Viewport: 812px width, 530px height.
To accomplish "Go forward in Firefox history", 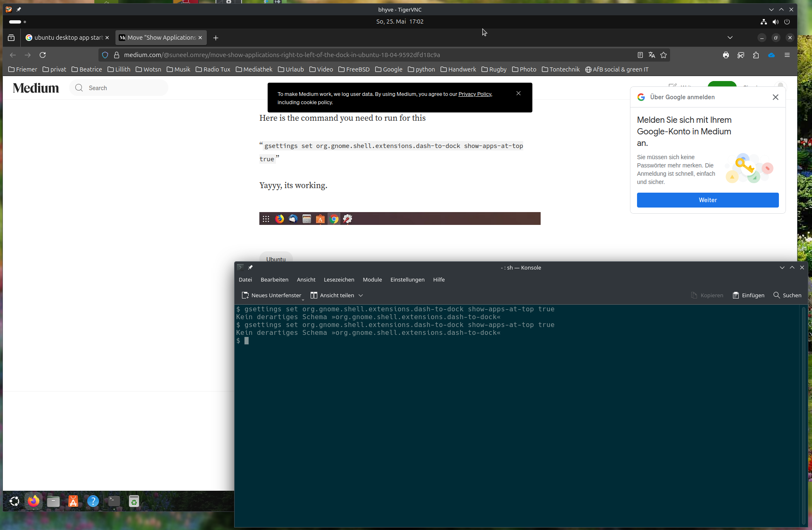I will coord(28,55).
